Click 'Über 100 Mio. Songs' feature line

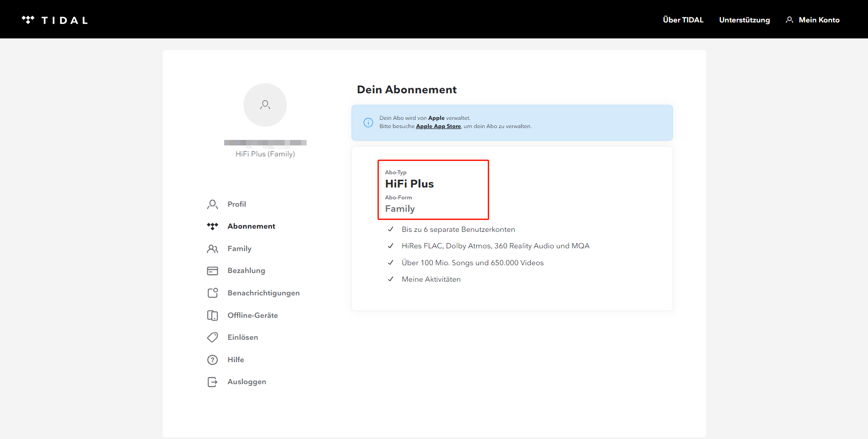473,262
